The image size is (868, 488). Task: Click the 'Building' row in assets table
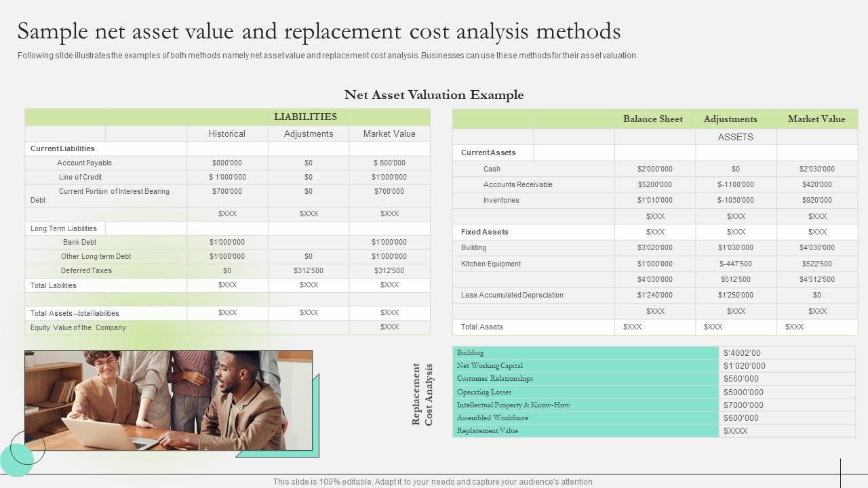(x=473, y=247)
